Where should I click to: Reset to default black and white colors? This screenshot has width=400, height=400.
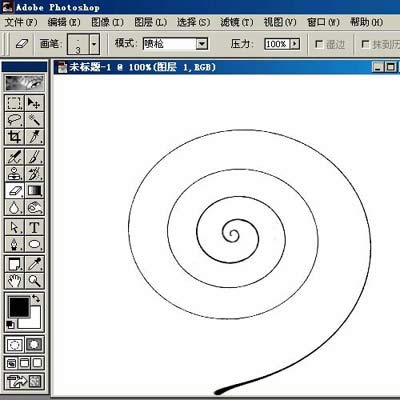pyautogui.click(x=10, y=325)
